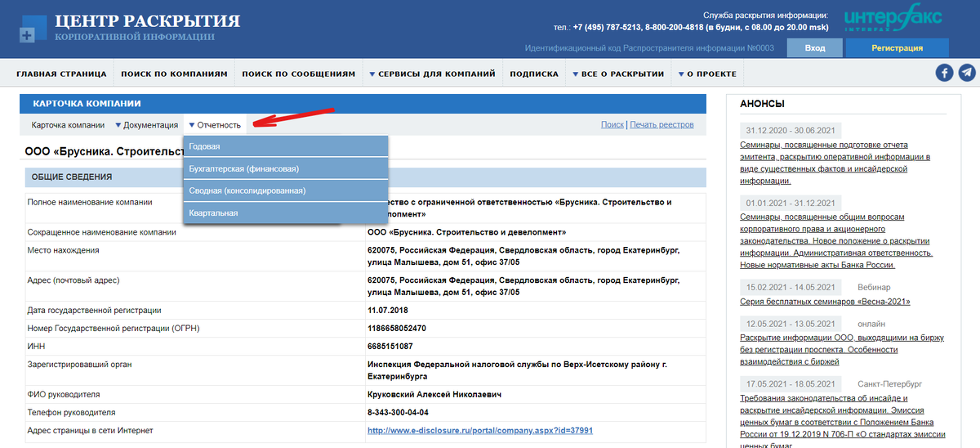Click date label 01.01.2021 - 31.12.2021
Image resolution: width=980 pixels, height=448 pixels.
pos(791,203)
